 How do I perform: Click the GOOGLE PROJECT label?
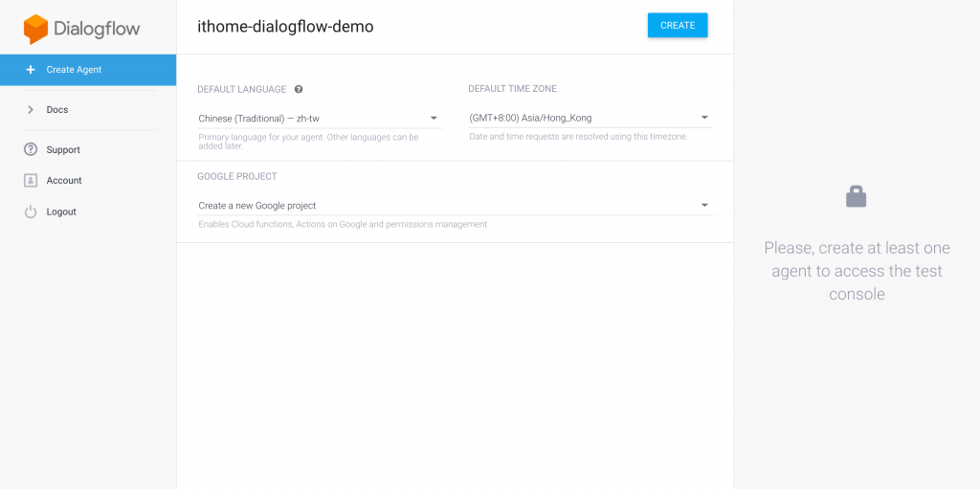pos(237,176)
